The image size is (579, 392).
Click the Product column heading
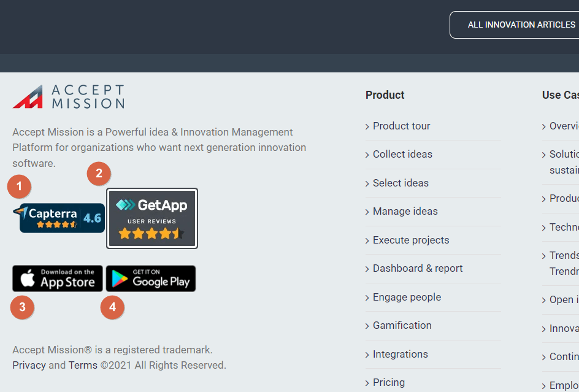click(385, 95)
